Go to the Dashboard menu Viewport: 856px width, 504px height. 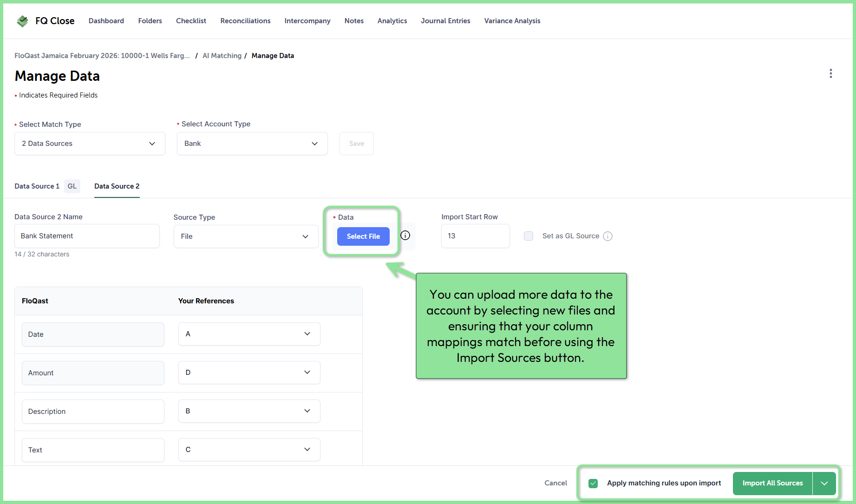[106, 21]
